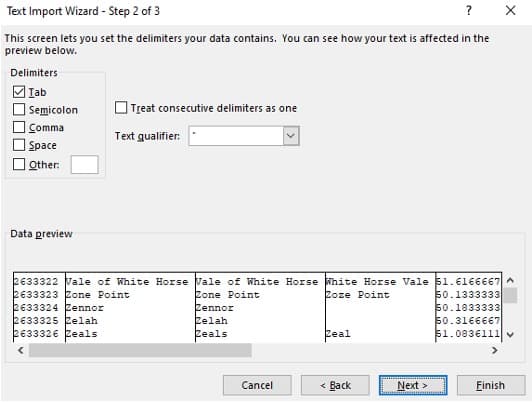
Task: Click the vertical scrollbar thumb in preview
Action: [510, 295]
